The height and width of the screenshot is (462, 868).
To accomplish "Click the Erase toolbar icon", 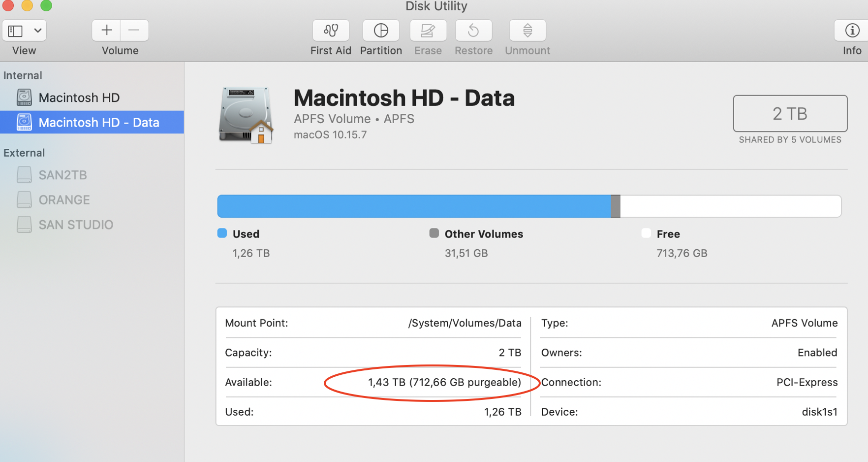I will click(x=428, y=31).
